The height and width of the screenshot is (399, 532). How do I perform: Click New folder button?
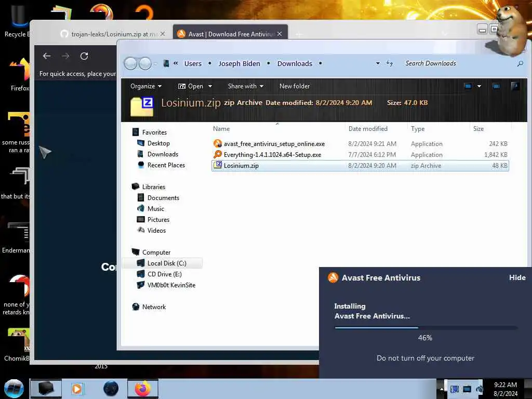pos(295,86)
